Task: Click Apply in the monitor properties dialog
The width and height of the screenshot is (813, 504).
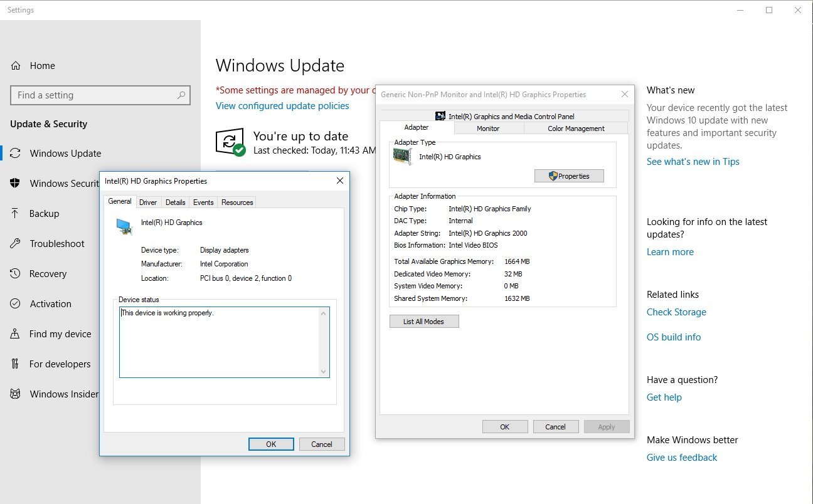Action: [x=607, y=427]
